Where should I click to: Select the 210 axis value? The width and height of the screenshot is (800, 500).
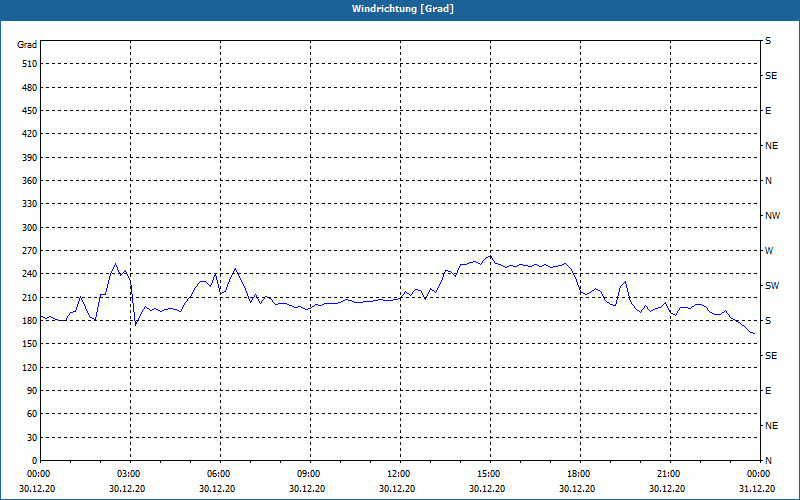30,297
